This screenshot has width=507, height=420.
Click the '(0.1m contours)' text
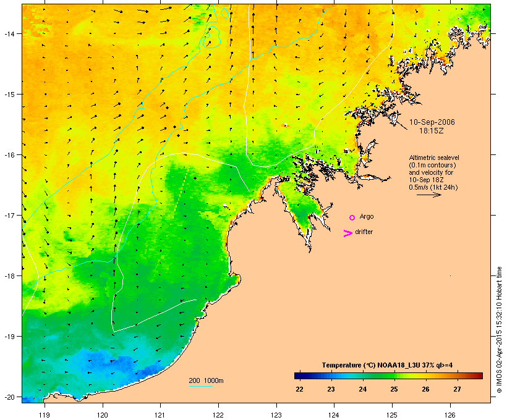[432, 165]
